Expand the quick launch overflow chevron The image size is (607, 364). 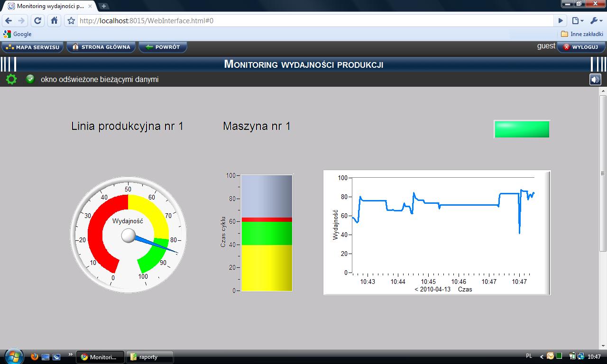(x=71, y=354)
